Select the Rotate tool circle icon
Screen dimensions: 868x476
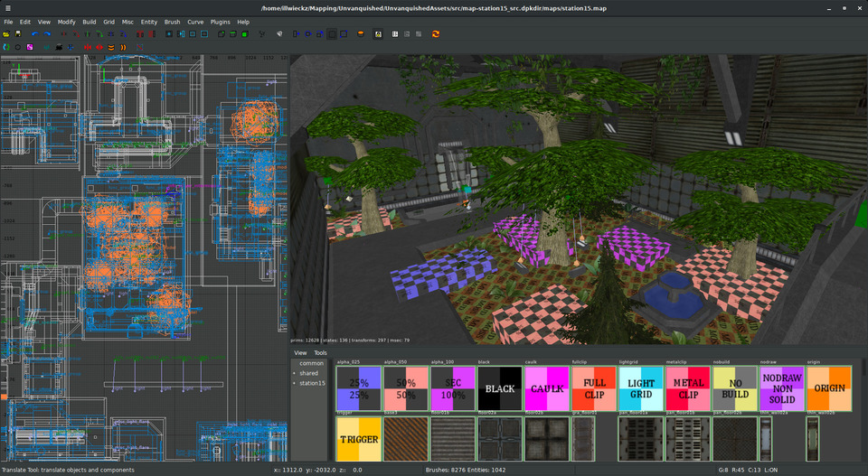click(307, 33)
